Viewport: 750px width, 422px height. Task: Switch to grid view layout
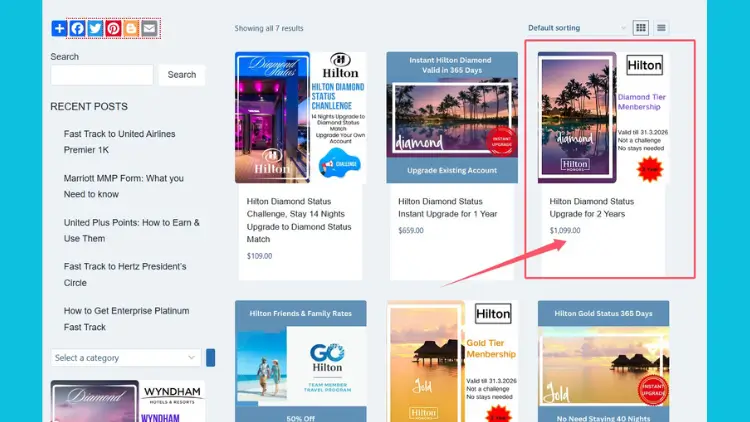coord(641,28)
